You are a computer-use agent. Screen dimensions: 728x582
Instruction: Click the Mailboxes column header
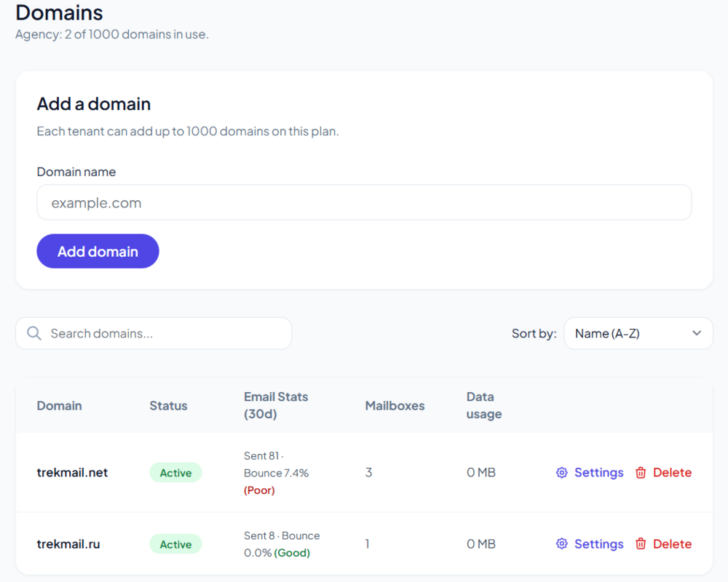[x=395, y=405]
